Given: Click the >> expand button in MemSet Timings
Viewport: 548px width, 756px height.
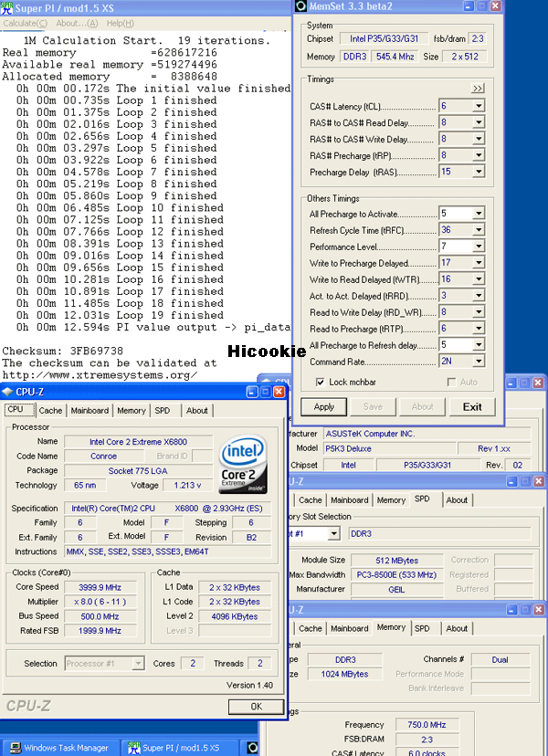Looking at the screenshot, I should [478, 89].
